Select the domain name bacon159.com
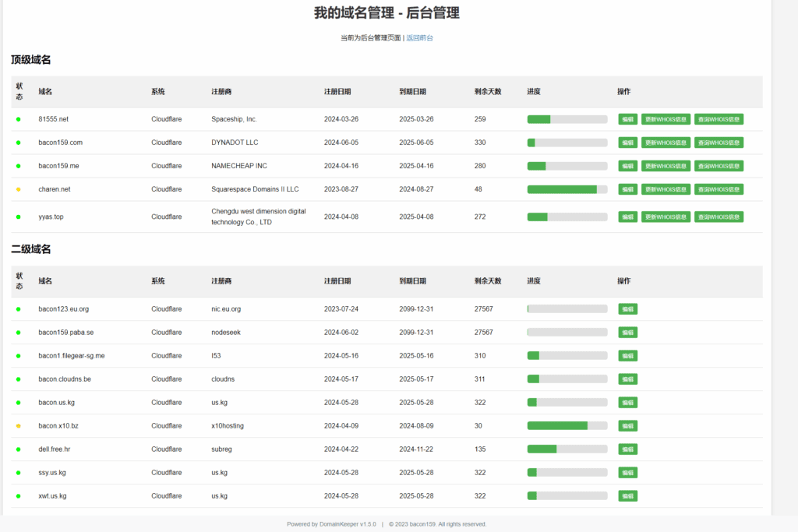Screen dimensions: 798x532 [61, 143]
